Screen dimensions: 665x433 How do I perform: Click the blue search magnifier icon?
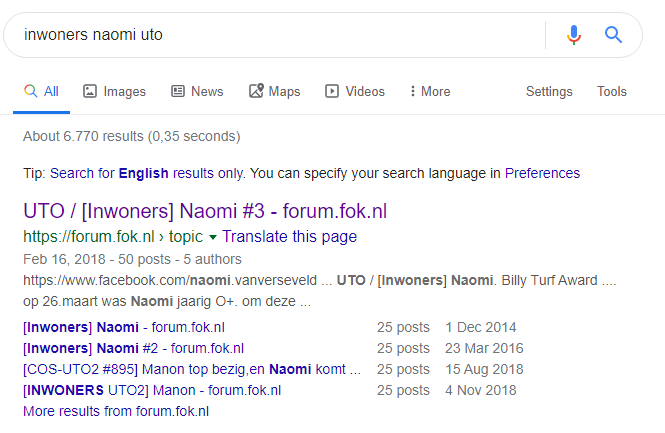coord(613,35)
